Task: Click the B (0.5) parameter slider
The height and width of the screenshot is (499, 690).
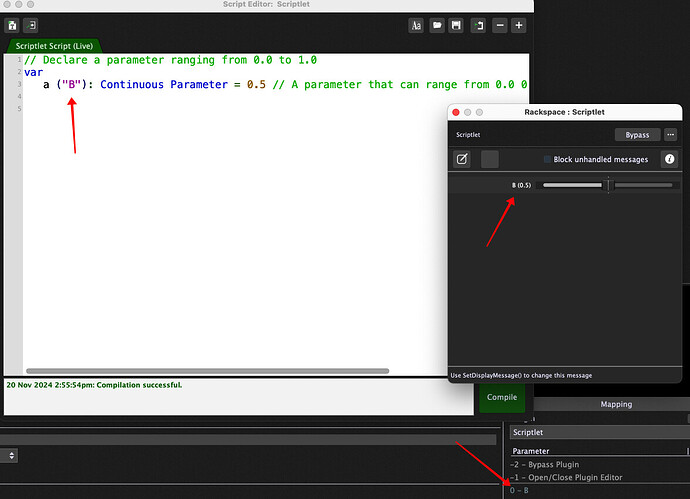Action: (x=608, y=185)
